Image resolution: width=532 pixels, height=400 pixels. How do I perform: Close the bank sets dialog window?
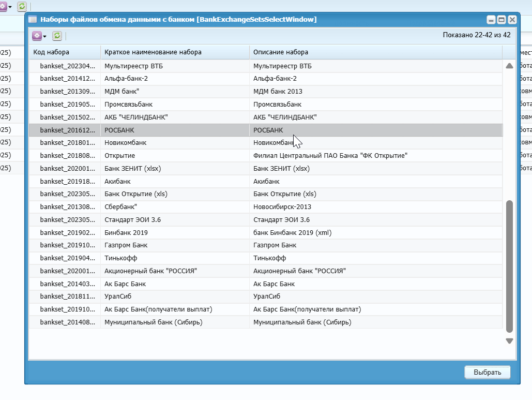(512, 20)
